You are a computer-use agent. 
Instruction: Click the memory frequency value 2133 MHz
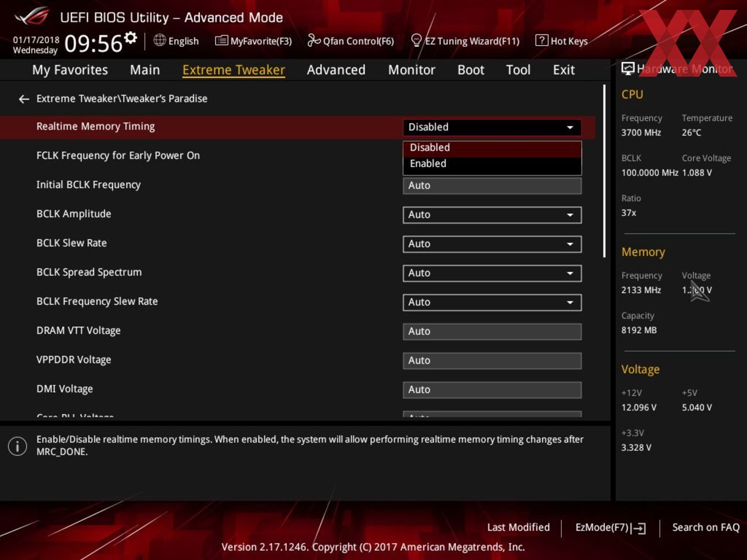click(x=641, y=290)
